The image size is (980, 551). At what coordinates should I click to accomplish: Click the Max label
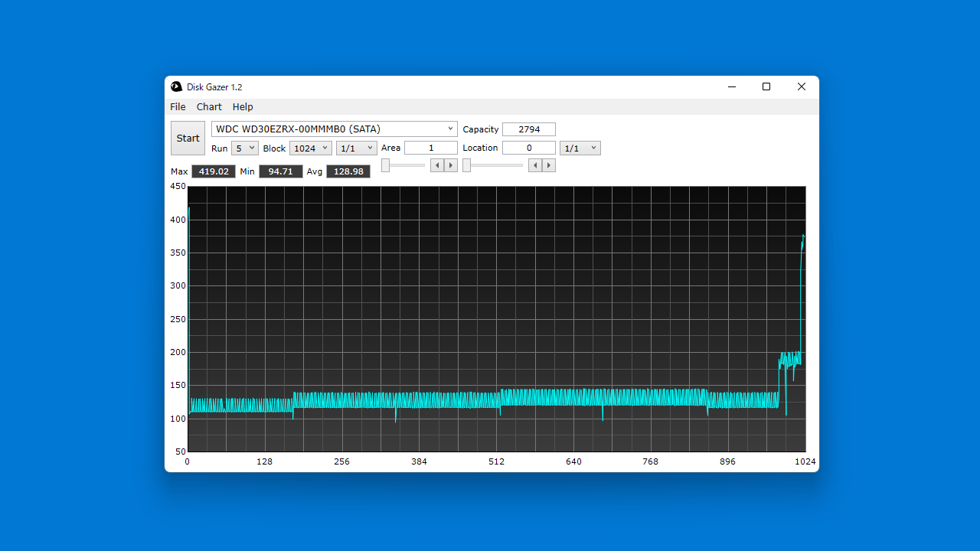179,171
